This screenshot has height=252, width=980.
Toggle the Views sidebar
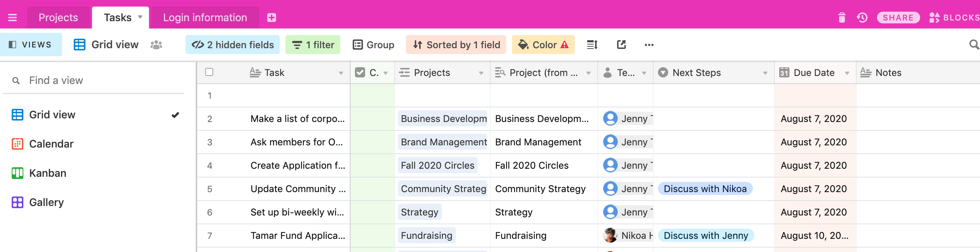30,45
